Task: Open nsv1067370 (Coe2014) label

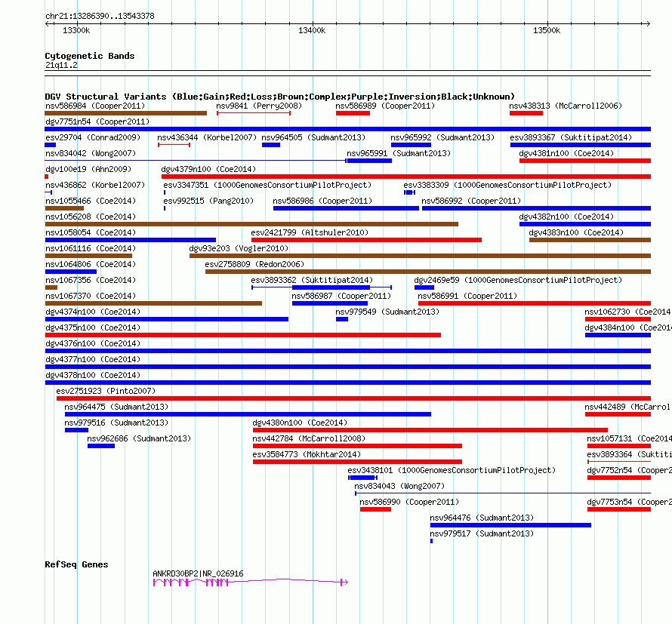Action: point(91,296)
